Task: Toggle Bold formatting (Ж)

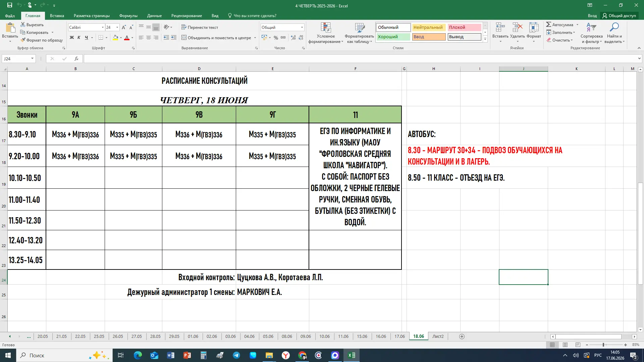Action: (x=72, y=38)
